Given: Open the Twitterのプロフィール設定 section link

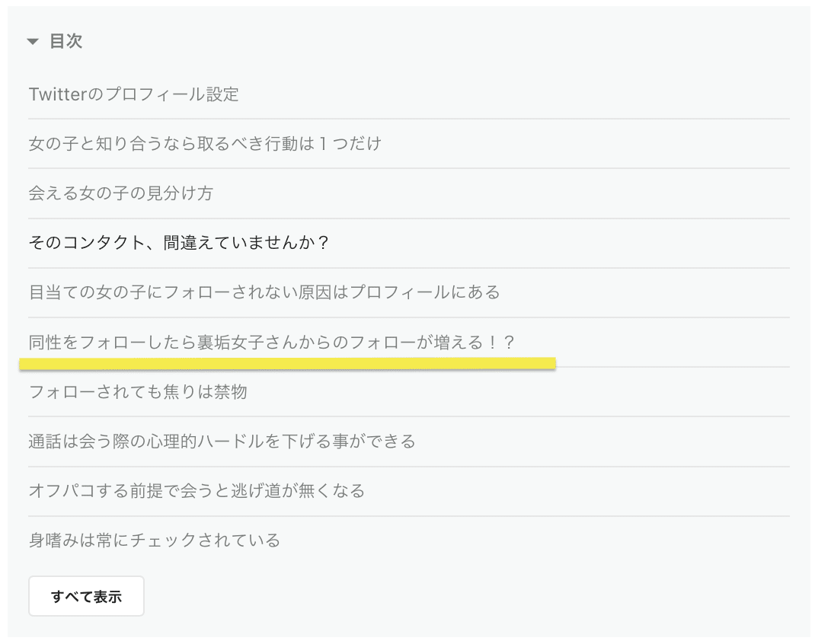Looking at the screenshot, I should 134,94.
